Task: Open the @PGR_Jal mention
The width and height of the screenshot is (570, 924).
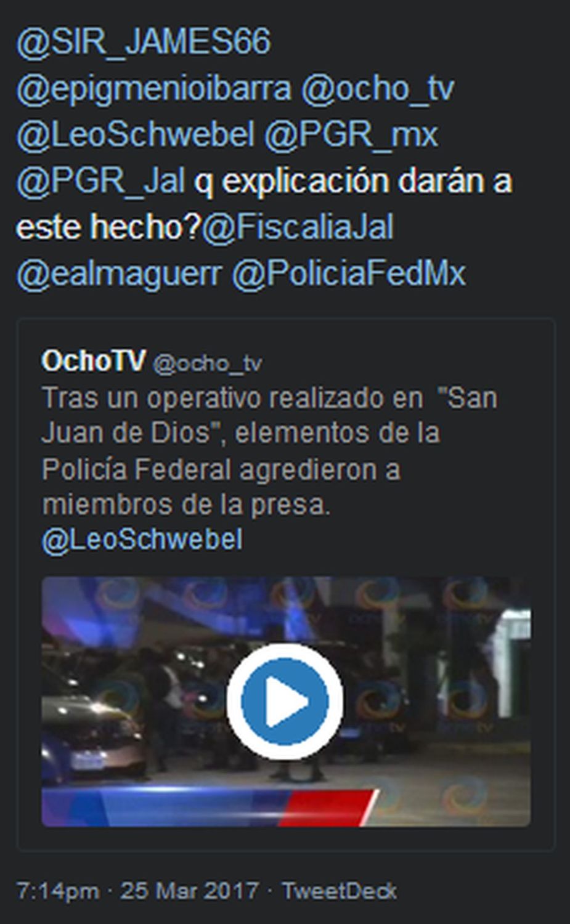Action: [x=100, y=181]
